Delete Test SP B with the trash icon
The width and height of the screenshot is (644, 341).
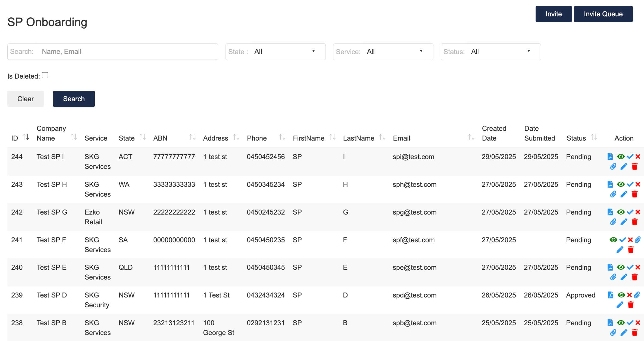pyautogui.click(x=635, y=333)
